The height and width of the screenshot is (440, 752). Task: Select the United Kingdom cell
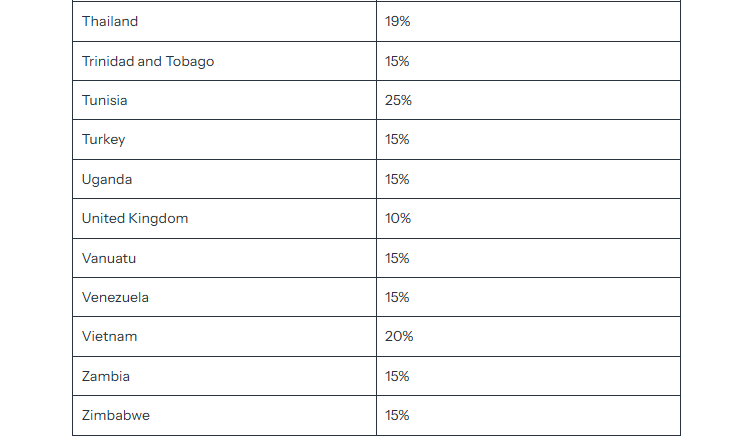(x=224, y=218)
